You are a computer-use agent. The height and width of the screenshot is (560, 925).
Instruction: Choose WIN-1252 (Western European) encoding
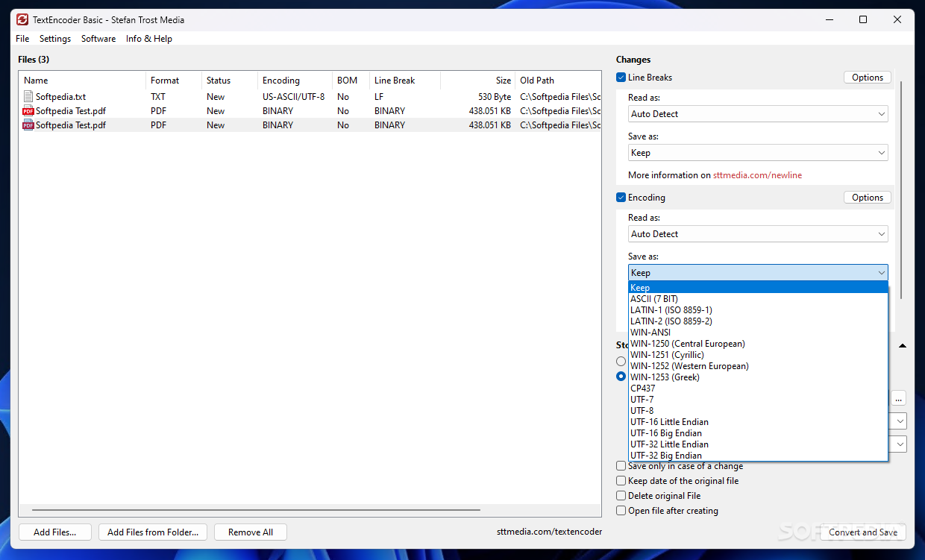coord(758,366)
